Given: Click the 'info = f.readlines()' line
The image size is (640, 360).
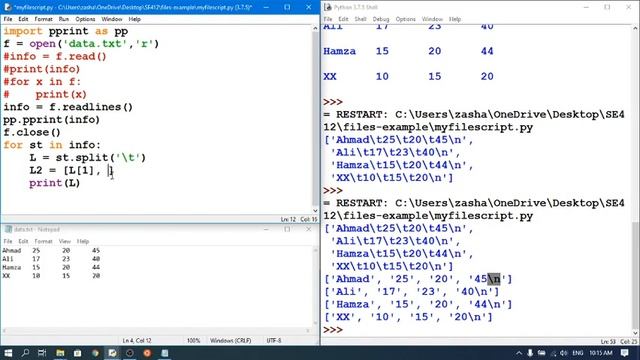Looking at the screenshot, I should [68, 107].
